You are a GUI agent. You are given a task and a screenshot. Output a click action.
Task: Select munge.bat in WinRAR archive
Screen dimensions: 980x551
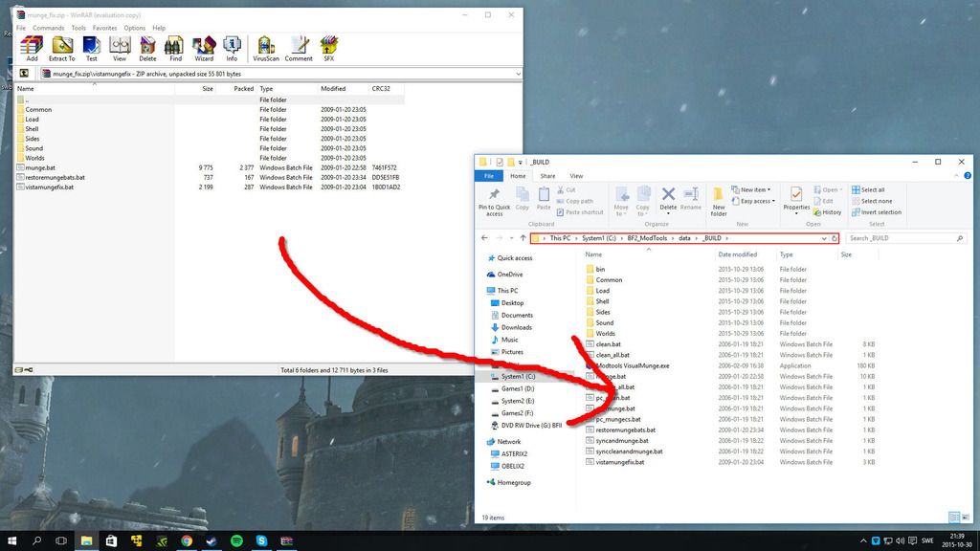(x=40, y=167)
